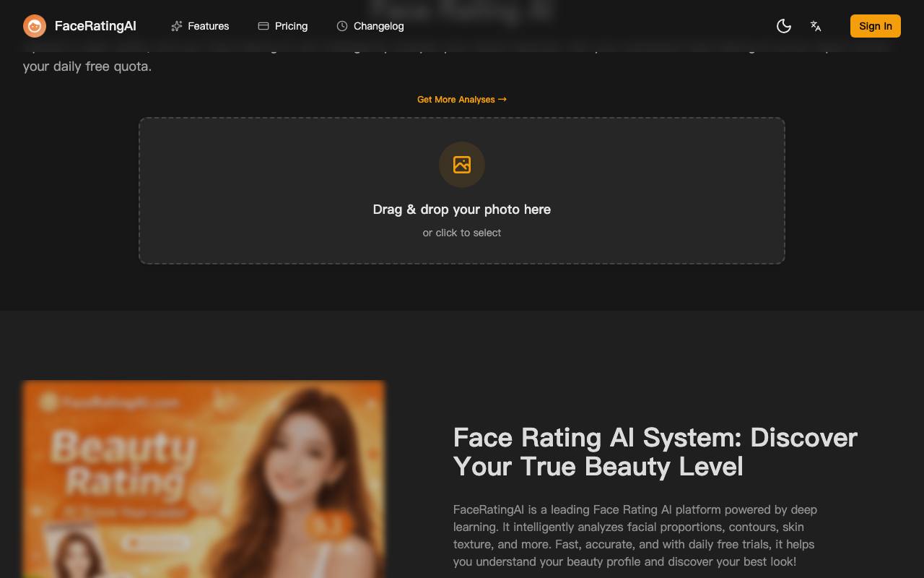Click the clock icon beside Changelog
Image resolution: width=924 pixels, height=578 pixels.
[x=342, y=26]
